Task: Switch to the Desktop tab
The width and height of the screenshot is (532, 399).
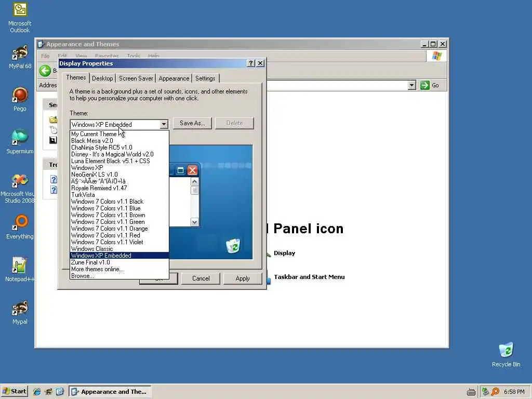Action: pyautogui.click(x=102, y=78)
